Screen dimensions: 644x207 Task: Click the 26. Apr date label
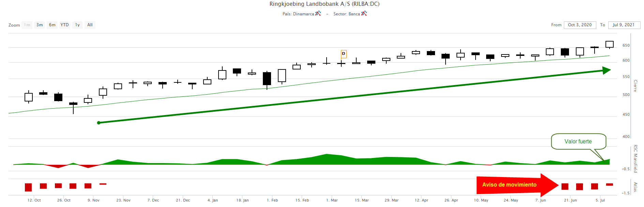click(451, 200)
